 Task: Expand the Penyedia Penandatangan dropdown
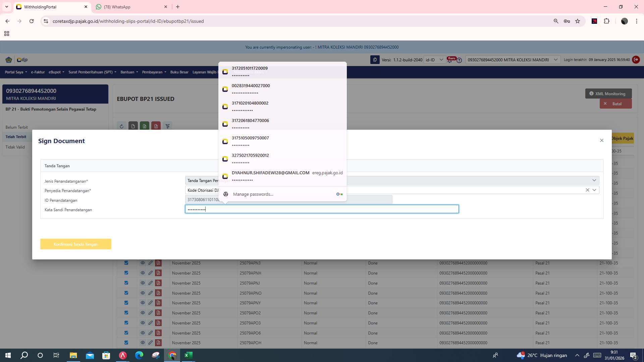(x=594, y=190)
